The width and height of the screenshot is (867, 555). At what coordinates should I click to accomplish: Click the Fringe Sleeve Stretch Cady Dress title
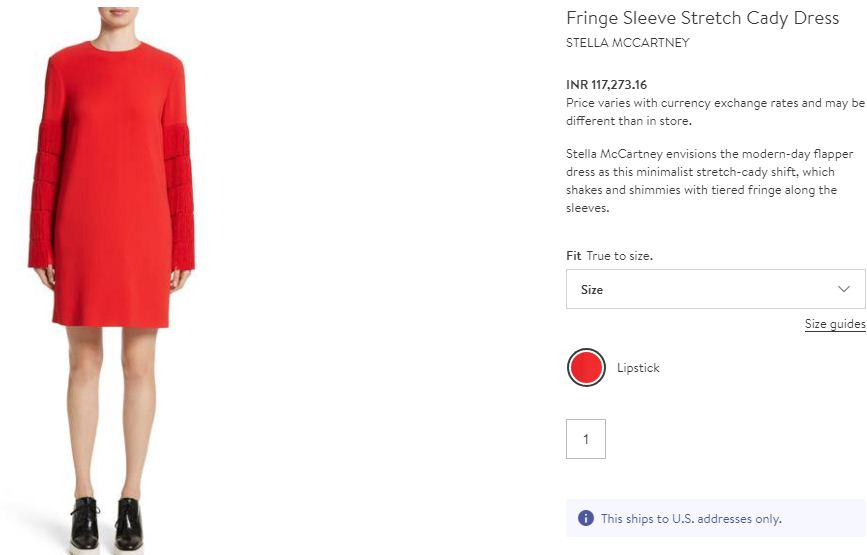coord(702,18)
